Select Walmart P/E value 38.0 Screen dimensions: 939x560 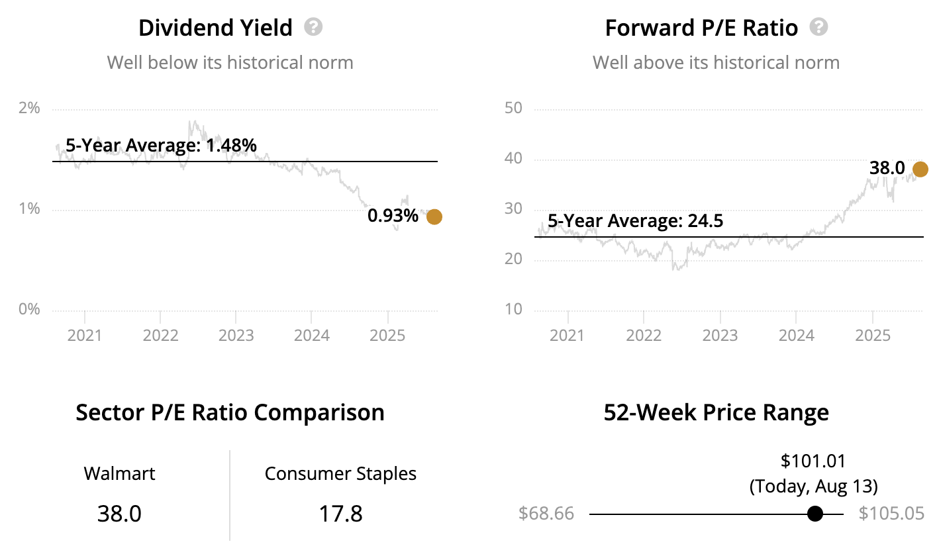click(119, 514)
